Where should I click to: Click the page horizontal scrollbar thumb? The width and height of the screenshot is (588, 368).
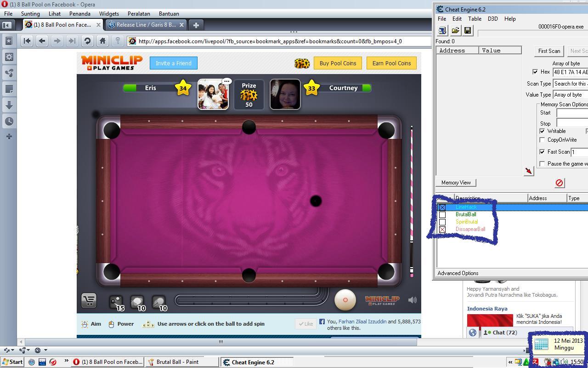click(220, 342)
